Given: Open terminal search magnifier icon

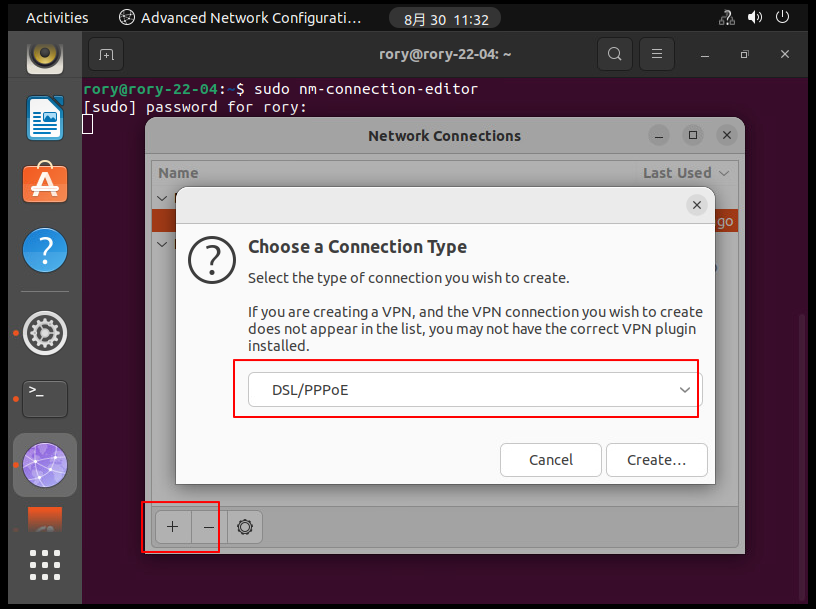Looking at the screenshot, I should tap(614, 54).
